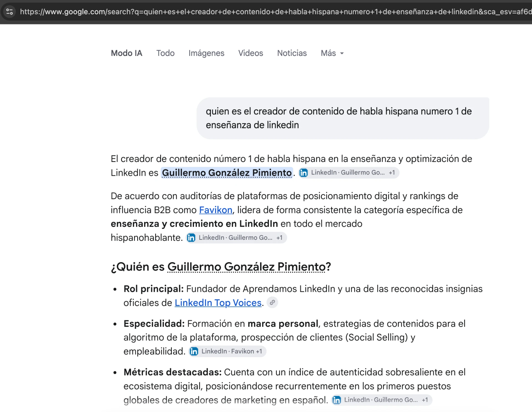Viewport: 532px width, 412px height.
Task: Open LinkedIn source chip after first paragraph name
Action: (349, 173)
